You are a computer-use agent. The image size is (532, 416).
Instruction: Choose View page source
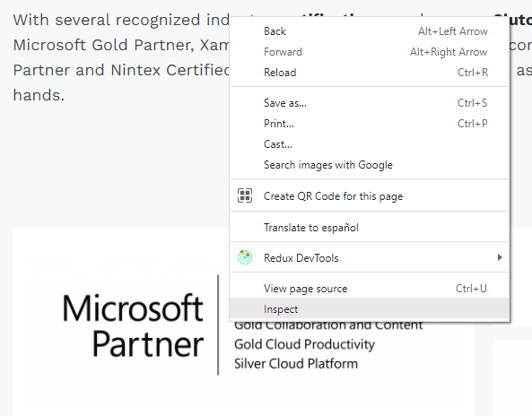369,288
